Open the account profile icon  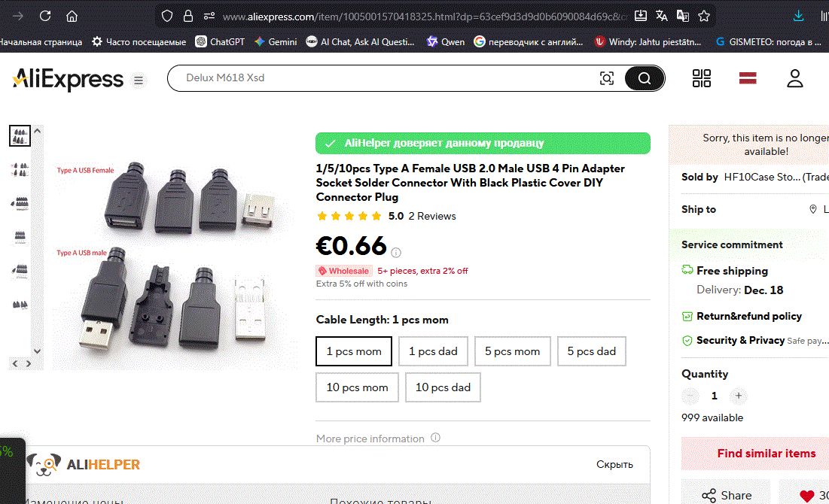pos(794,78)
